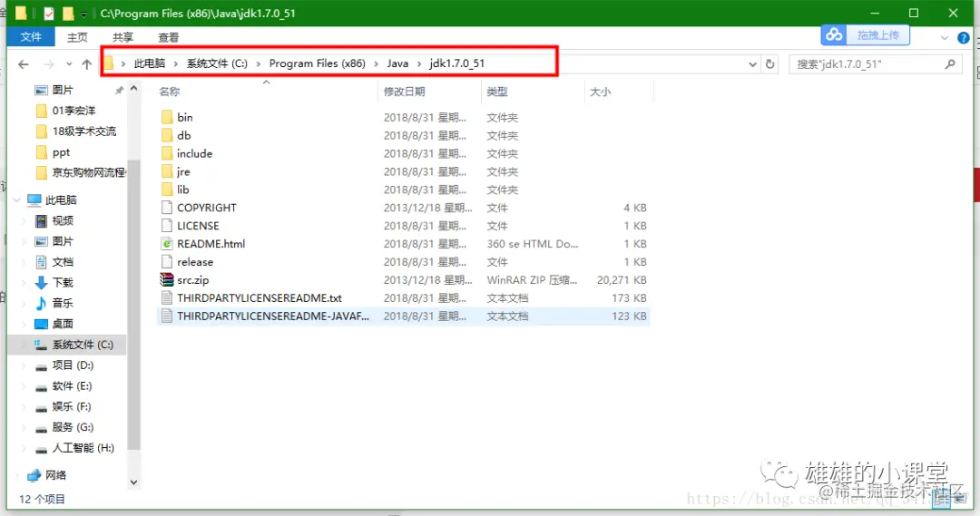980x516 pixels.
Task: Select the src.zip WinRAR archive icon
Action: pos(167,280)
